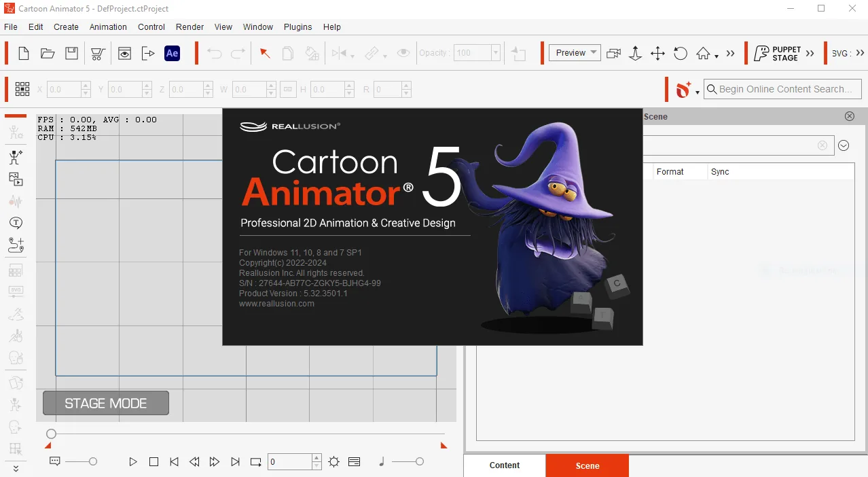The image size is (868, 477).
Task: Select the arrow pointer tool
Action: click(265, 53)
